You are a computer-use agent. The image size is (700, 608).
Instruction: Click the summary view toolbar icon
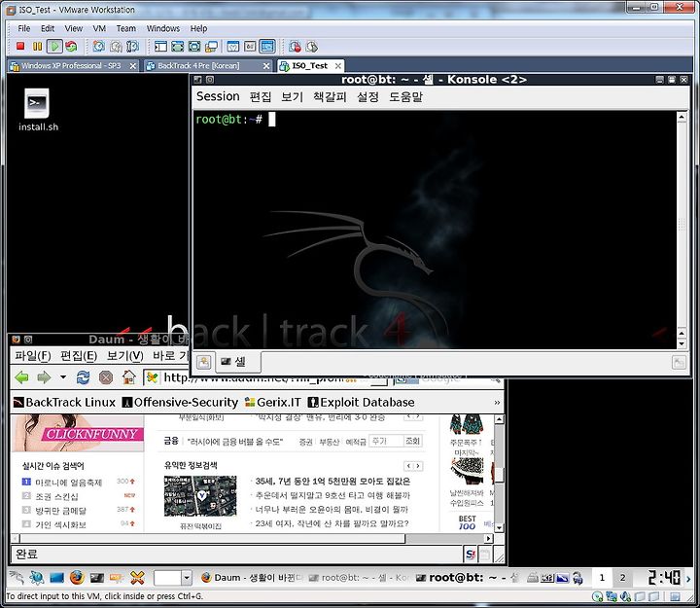pyautogui.click(x=233, y=46)
